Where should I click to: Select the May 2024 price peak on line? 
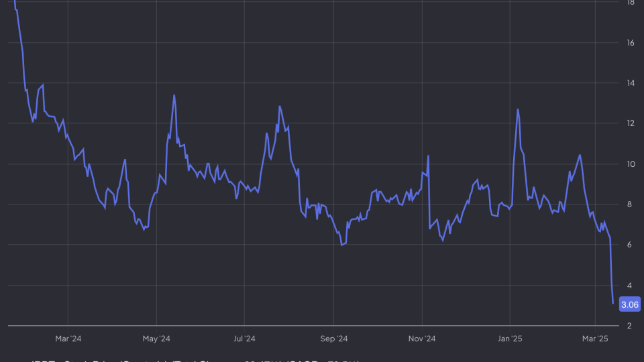[x=174, y=95]
